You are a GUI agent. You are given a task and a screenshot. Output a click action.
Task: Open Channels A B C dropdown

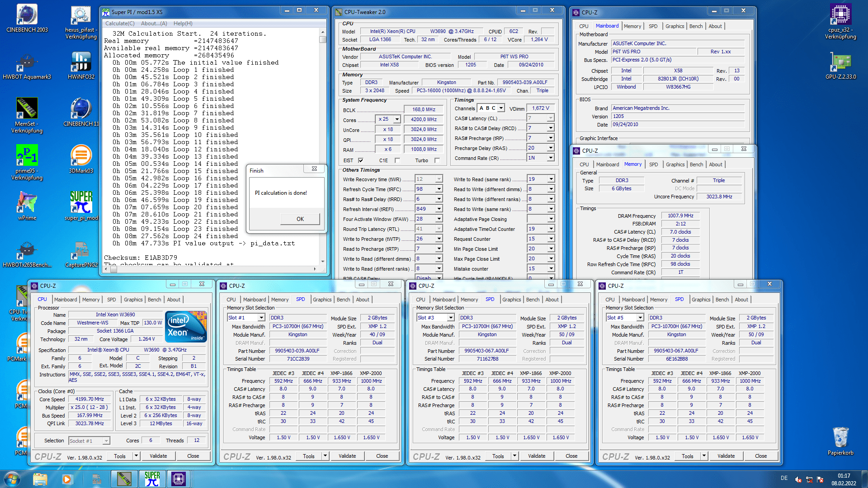(x=501, y=108)
